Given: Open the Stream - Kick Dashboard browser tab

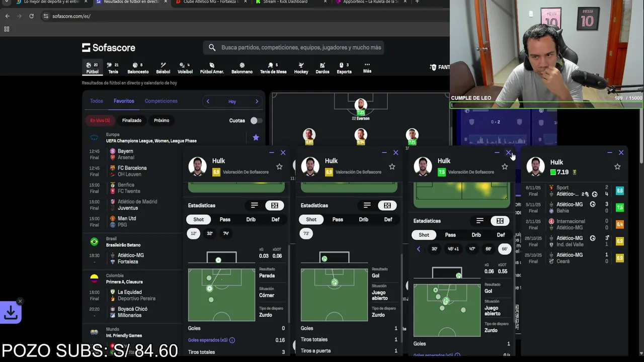Looking at the screenshot, I should 285,2.
